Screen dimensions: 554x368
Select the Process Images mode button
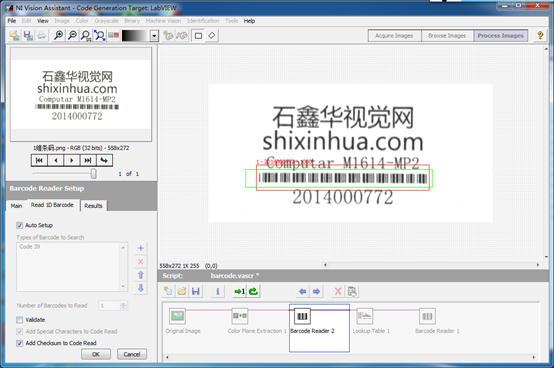(500, 36)
